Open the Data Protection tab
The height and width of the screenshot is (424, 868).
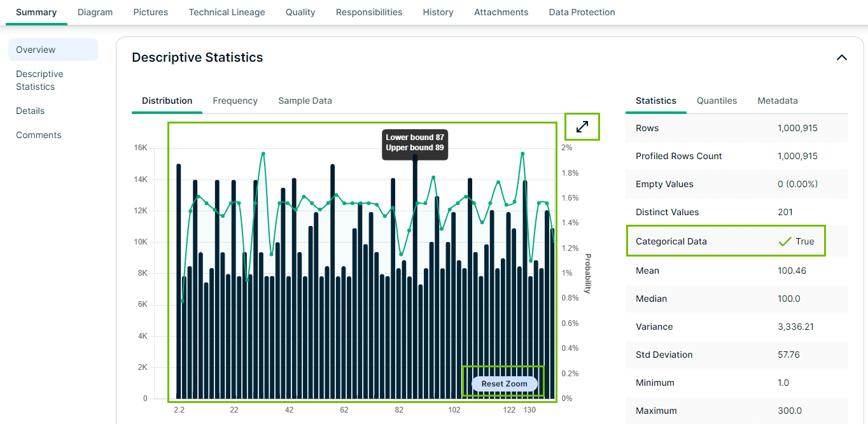581,12
